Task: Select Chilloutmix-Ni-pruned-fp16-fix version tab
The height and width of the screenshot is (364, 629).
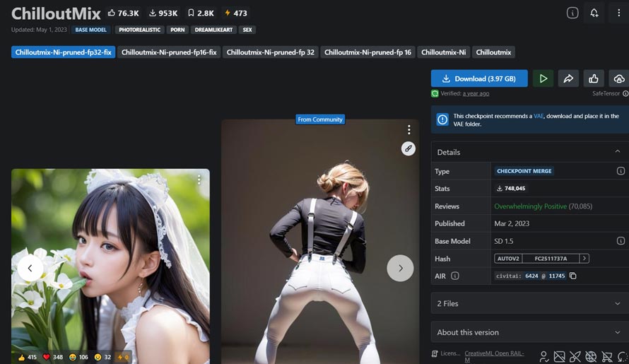Action: [x=169, y=52]
